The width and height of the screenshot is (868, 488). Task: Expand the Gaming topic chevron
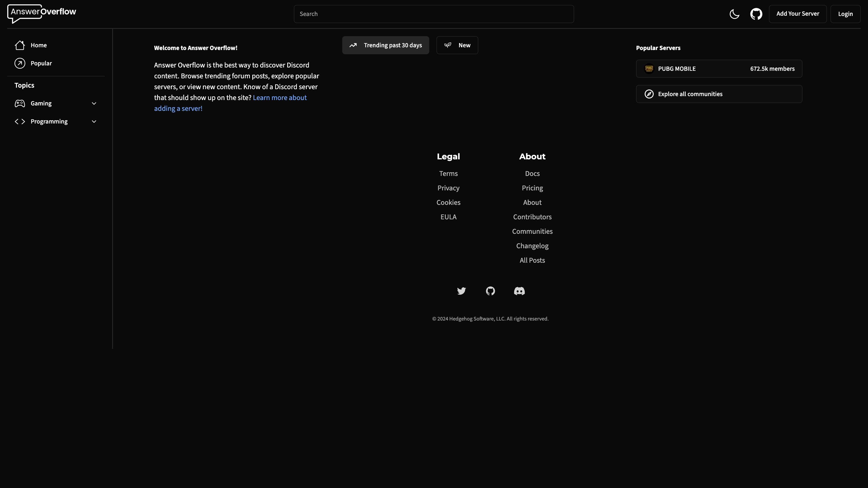pos(94,103)
